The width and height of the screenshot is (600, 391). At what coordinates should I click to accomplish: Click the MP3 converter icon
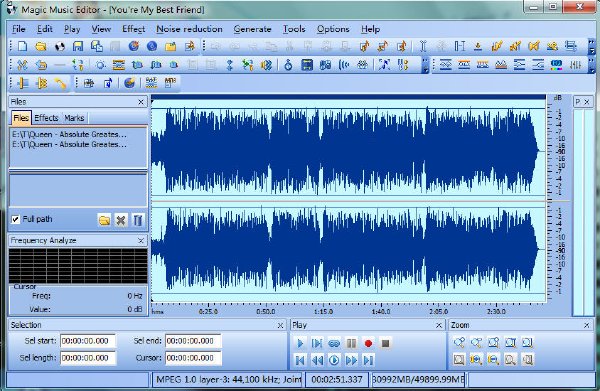pos(170,82)
